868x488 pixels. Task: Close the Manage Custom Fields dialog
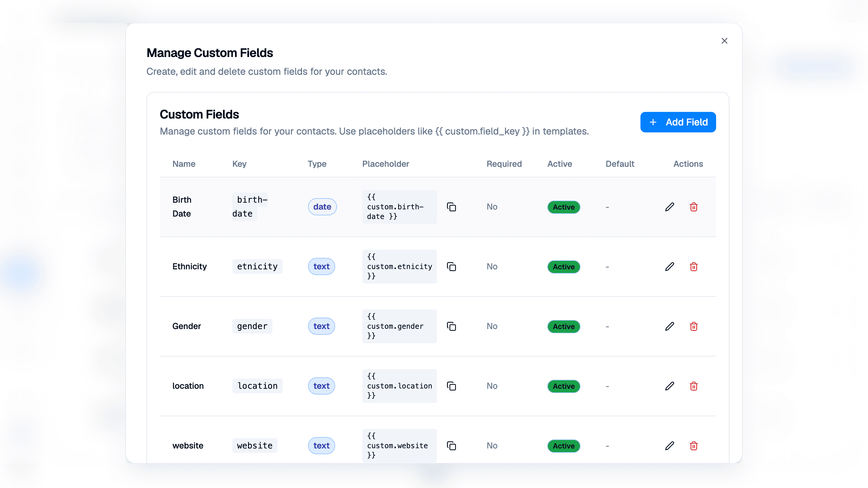[724, 41]
